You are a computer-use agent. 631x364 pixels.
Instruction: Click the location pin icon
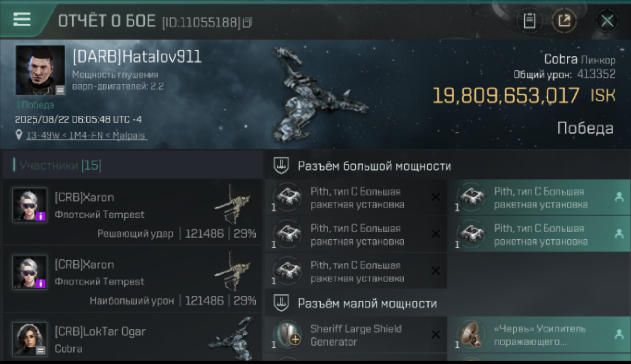(19, 135)
